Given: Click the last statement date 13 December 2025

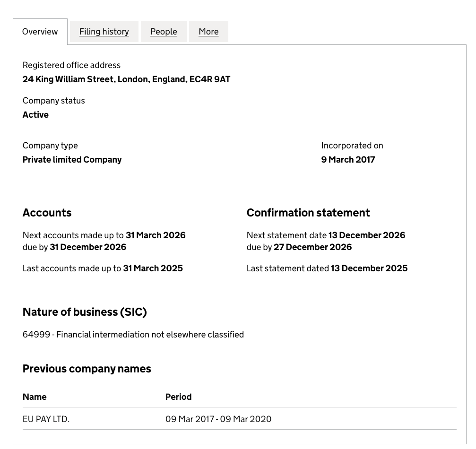Looking at the screenshot, I should point(369,268).
